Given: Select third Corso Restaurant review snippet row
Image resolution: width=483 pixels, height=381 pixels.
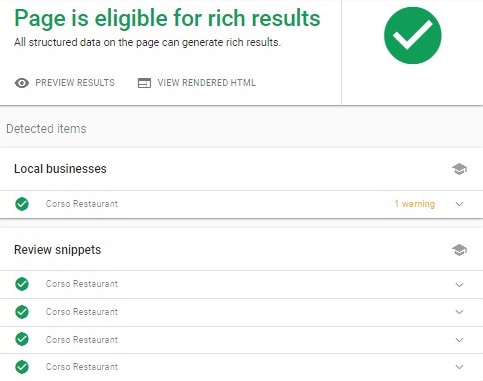Looking at the screenshot, I should point(241,340).
